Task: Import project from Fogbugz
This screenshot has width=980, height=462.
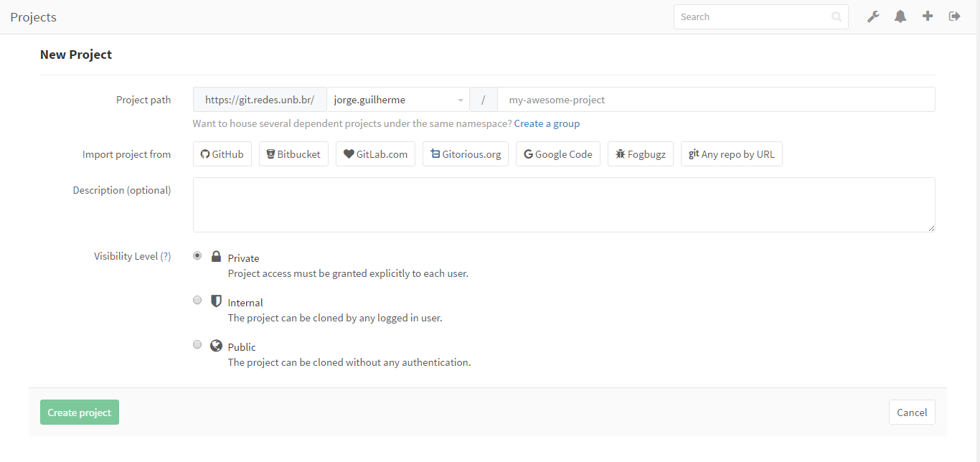Action: [x=640, y=154]
